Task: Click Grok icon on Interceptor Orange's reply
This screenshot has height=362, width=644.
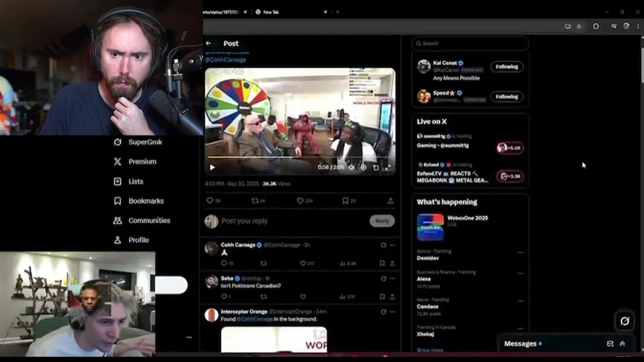Action: pyautogui.click(x=383, y=312)
